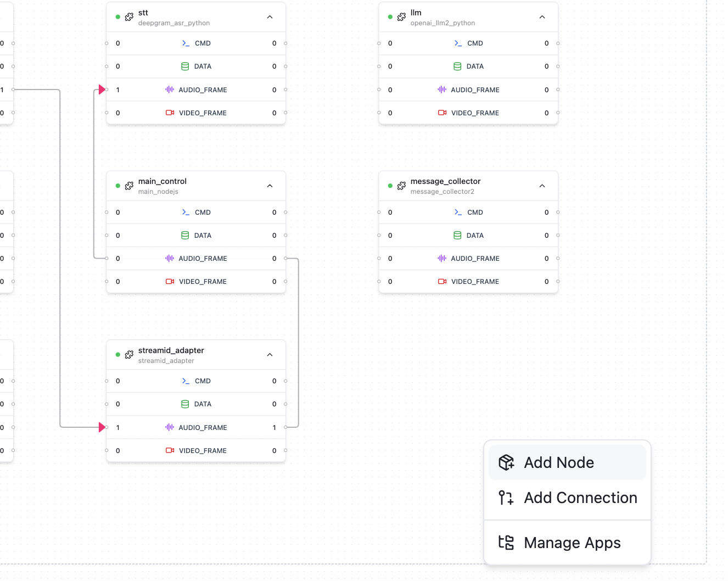
Task: Collapse the stt node with its chevron
Action: (x=270, y=17)
